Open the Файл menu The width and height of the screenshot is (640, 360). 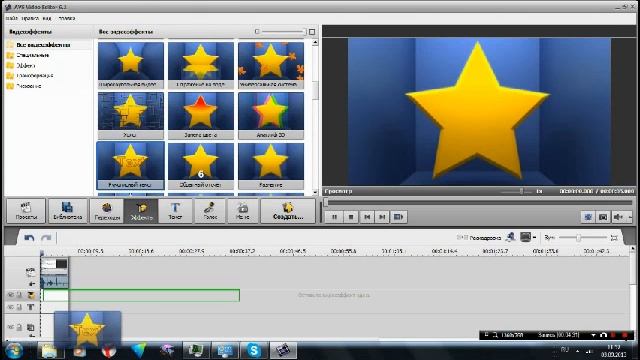[11, 18]
